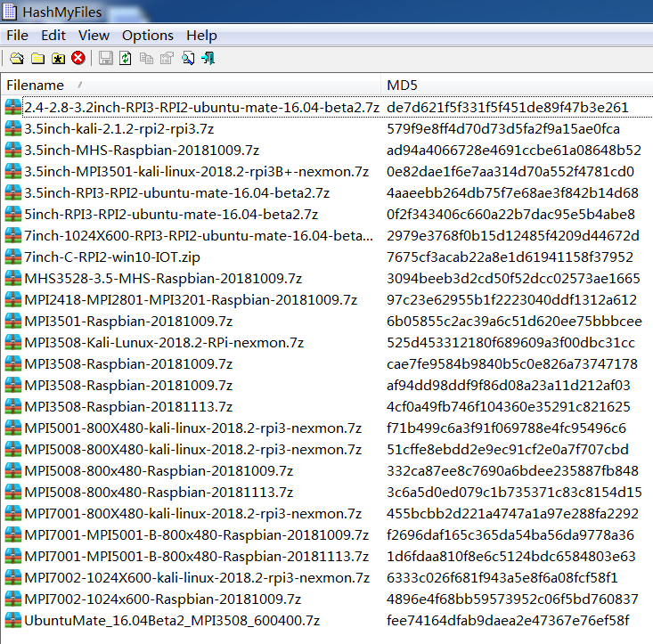Click the MD5 hash starting with 6b05855c

point(514,321)
